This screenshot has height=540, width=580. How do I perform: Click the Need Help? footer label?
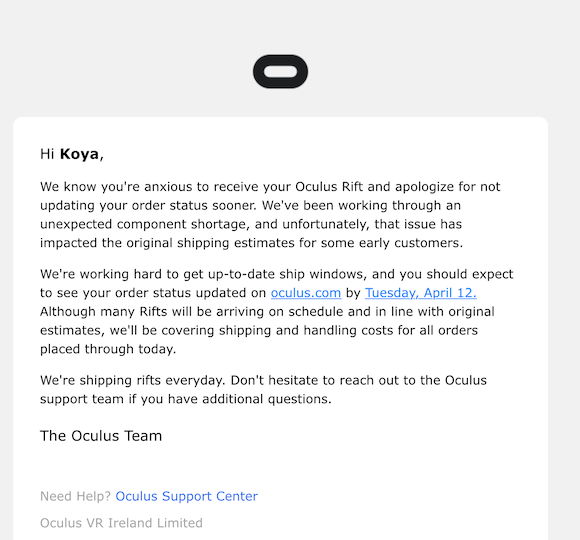[x=75, y=496]
